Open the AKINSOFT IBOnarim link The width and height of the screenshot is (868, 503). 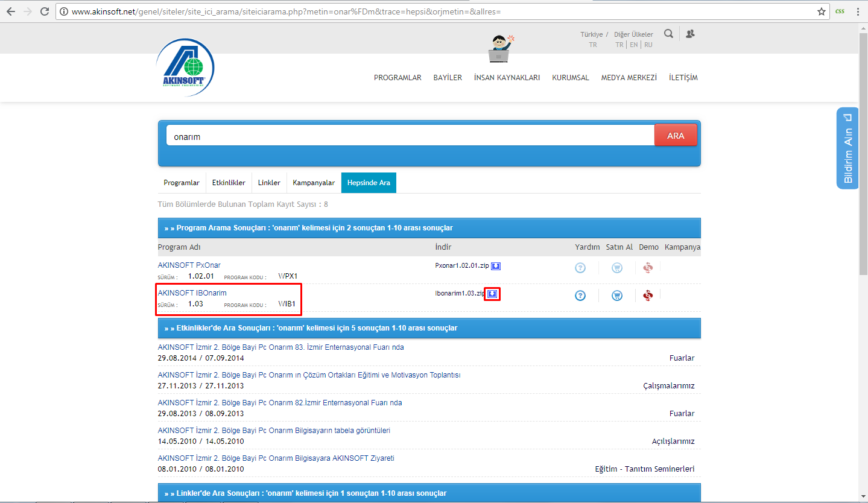[x=192, y=293]
